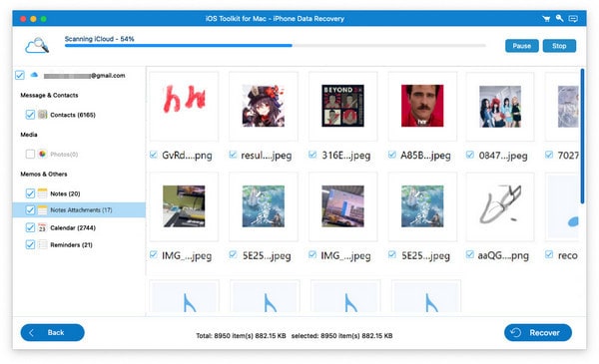Click the aaQG...png file name
This screenshot has height=364, width=599.
[x=503, y=255]
